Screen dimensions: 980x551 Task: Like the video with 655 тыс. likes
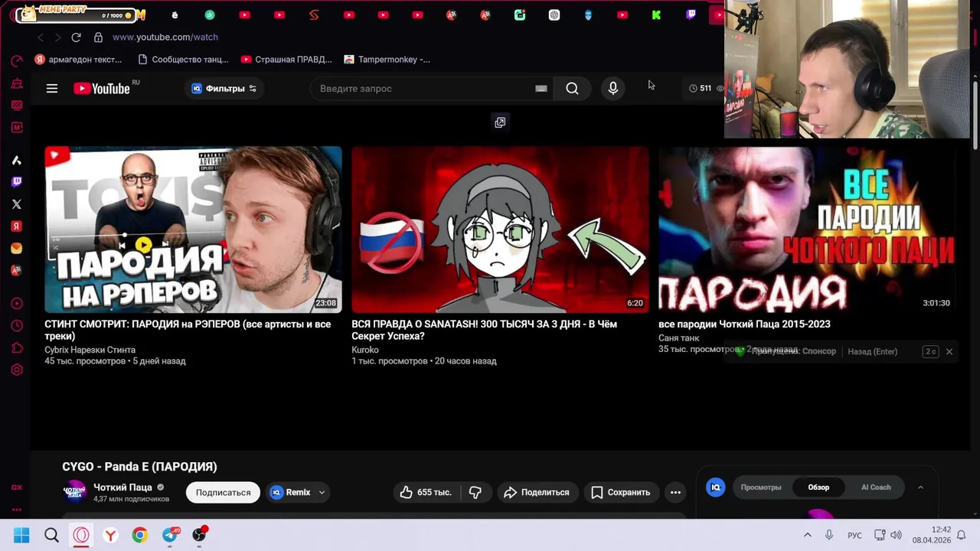pyautogui.click(x=426, y=493)
